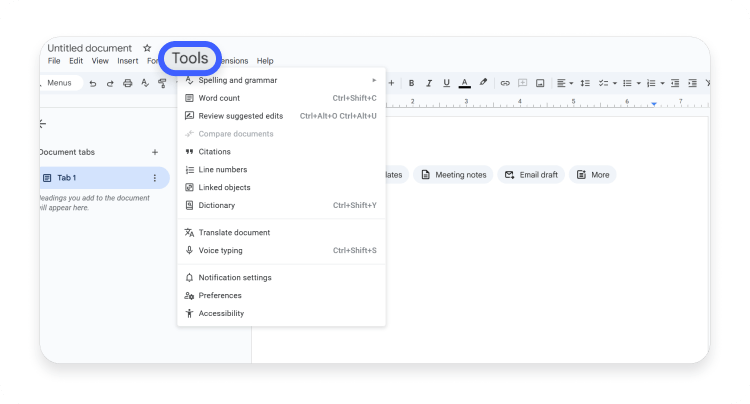Click the Redo arrow icon
The width and height of the screenshot is (750, 404).
[110, 83]
